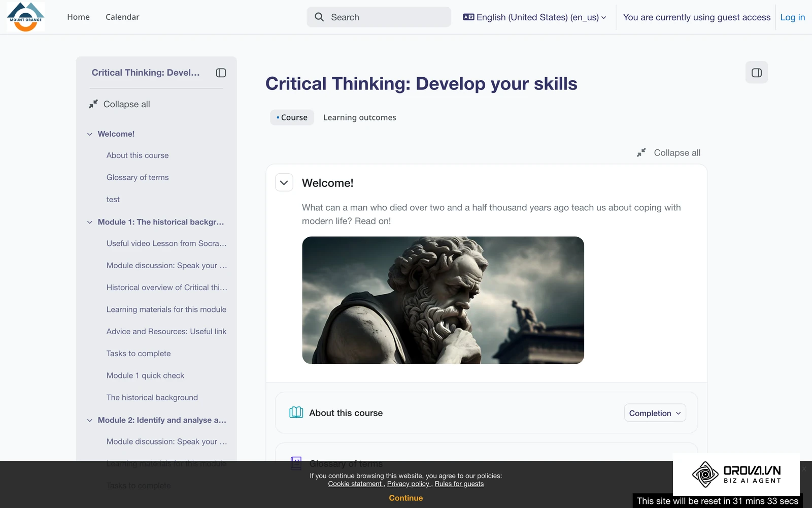The image size is (812, 508).
Task: Open Rules for guests link
Action: coord(459,484)
